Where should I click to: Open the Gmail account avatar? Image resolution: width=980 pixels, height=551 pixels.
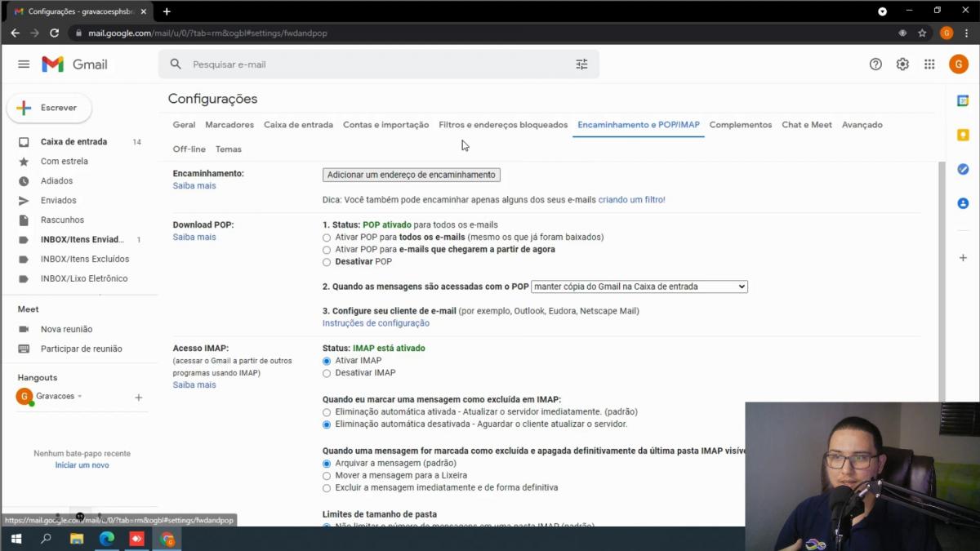(x=959, y=64)
